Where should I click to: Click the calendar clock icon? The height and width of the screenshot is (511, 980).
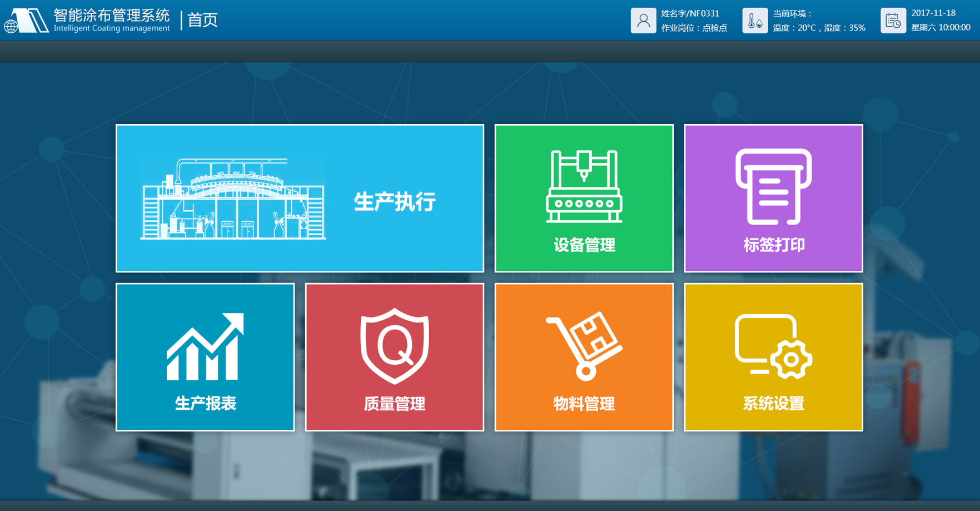(893, 21)
